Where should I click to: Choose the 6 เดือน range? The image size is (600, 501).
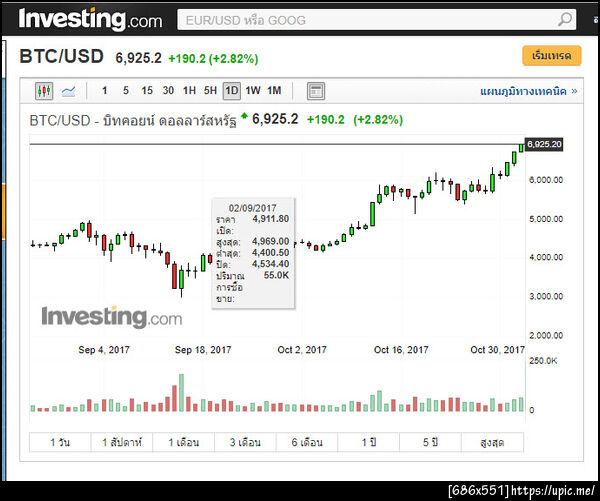pyautogui.click(x=307, y=442)
